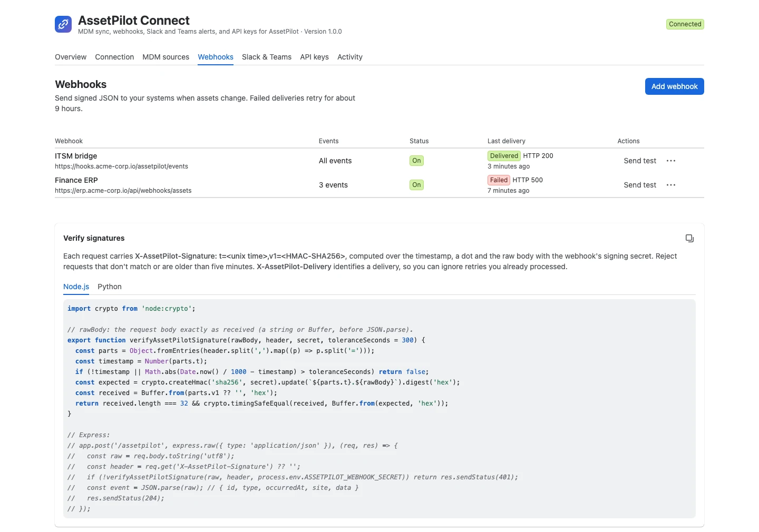Go to the MDM sources tab

pos(166,57)
